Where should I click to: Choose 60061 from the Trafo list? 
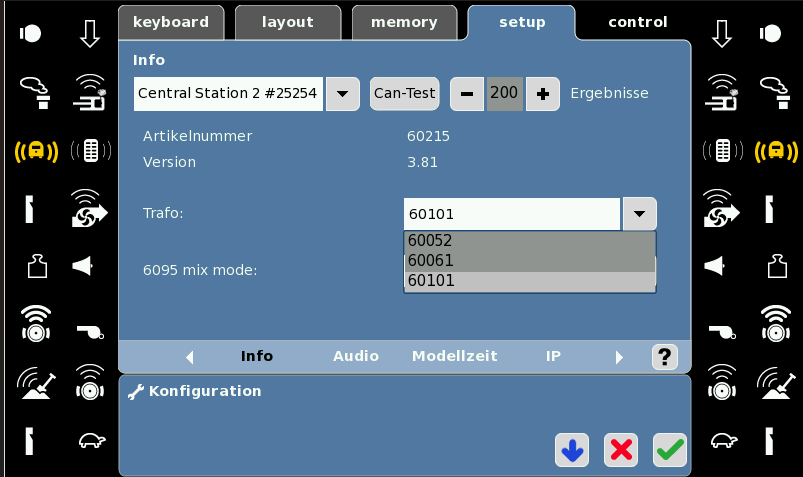530,261
